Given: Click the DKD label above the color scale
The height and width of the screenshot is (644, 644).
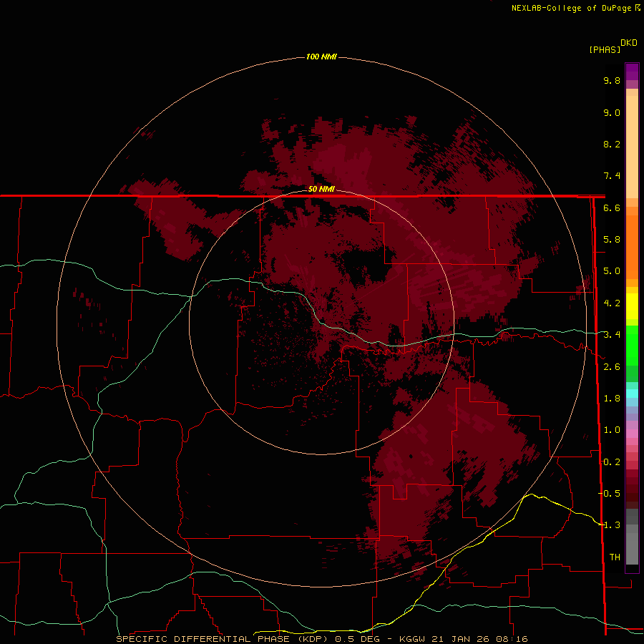Looking at the screenshot, I should [629, 43].
